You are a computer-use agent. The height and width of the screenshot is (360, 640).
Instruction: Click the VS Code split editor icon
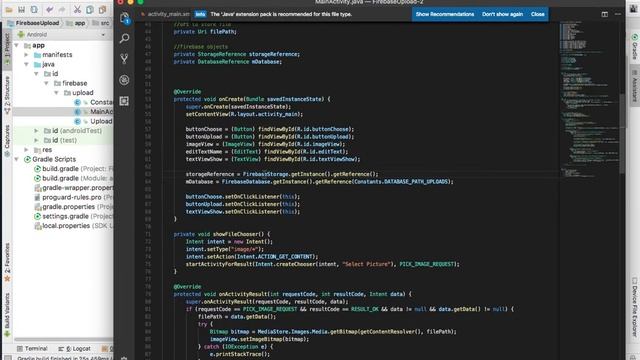pyautogui.click(x=604, y=14)
